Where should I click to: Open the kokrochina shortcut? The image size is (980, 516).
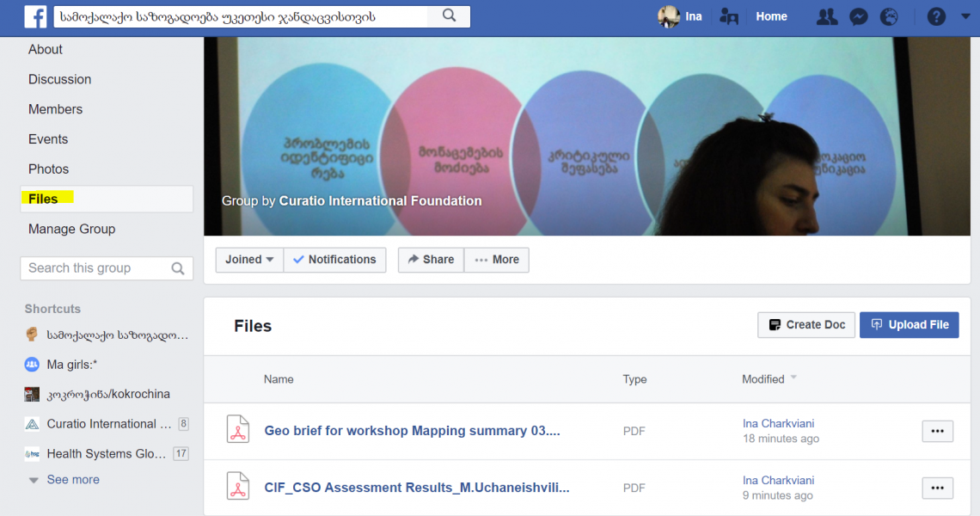pyautogui.click(x=108, y=394)
